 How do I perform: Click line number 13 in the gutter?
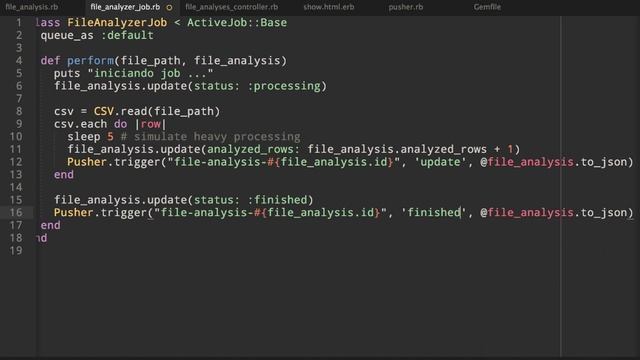point(16,174)
